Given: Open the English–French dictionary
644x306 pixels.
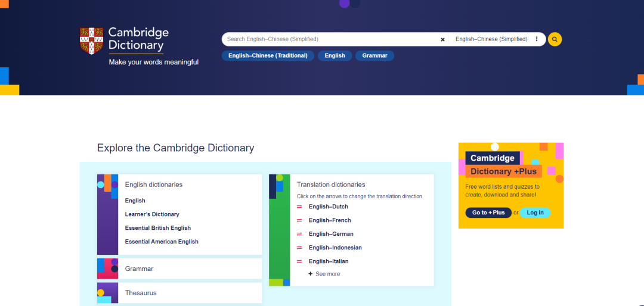Looking at the screenshot, I should pyautogui.click(x=330, y=220).
